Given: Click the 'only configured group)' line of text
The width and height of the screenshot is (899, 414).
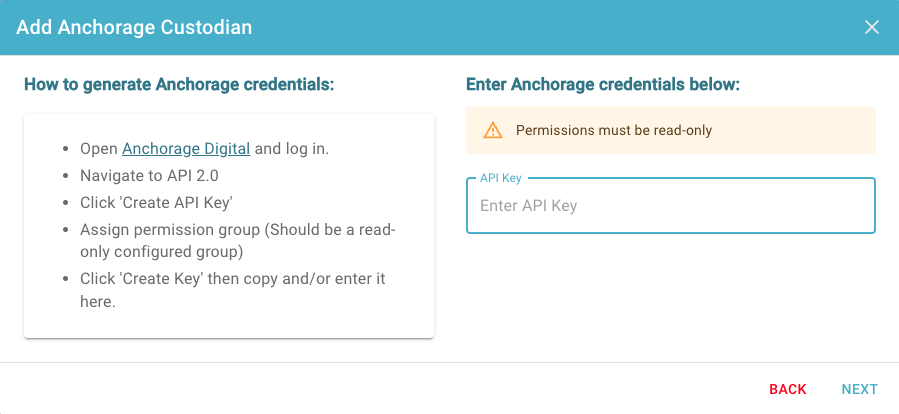Looking at the screenshot, I should pos(162,252).
